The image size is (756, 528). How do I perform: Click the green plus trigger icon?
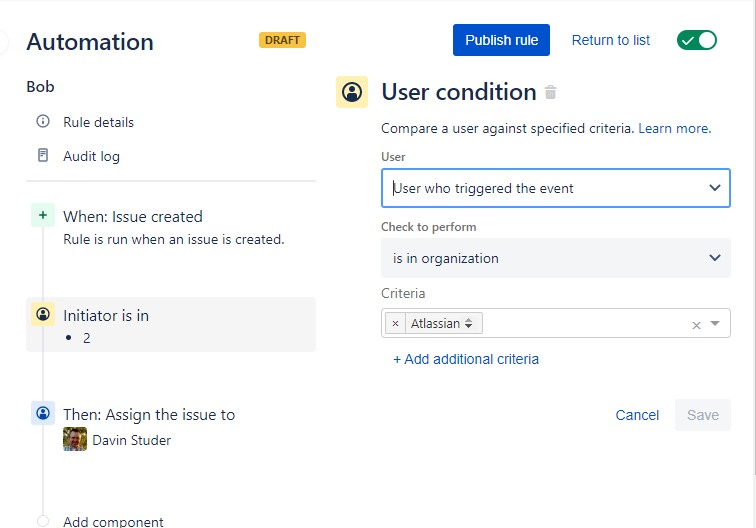click(43, 215)
